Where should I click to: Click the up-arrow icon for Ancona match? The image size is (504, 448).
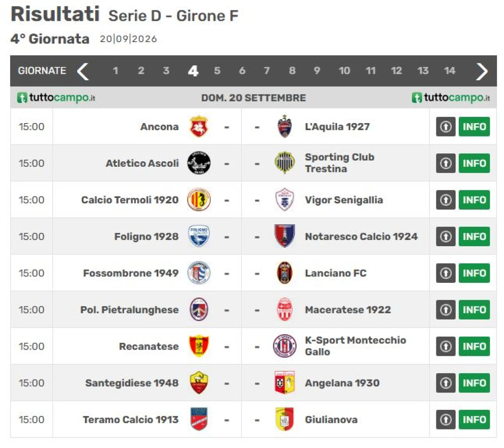tap(445, 127)
